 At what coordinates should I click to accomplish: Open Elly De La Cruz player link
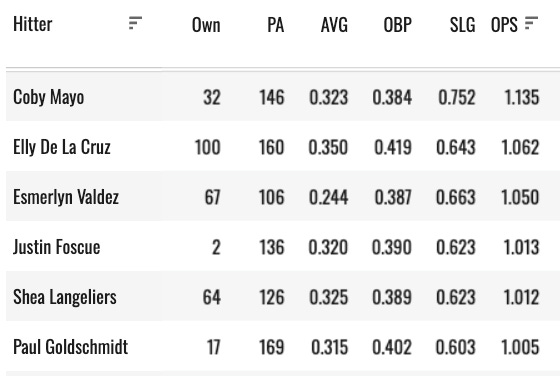click(62, 147)
